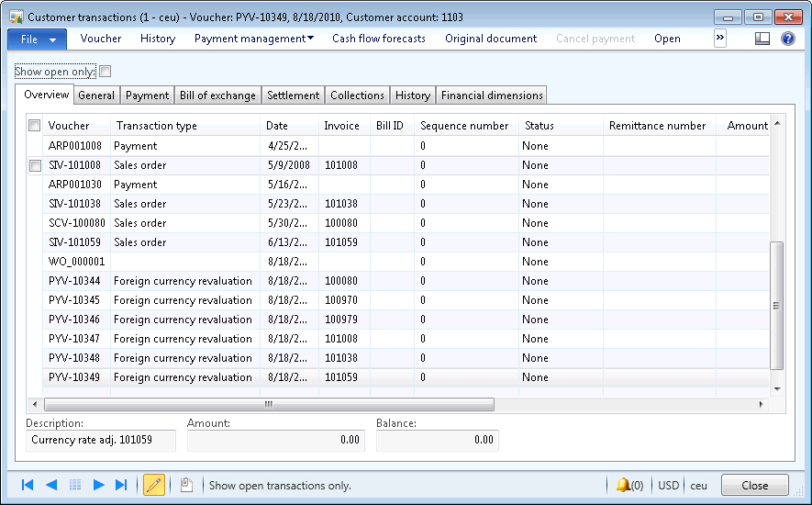Select the WO_000001 voucher cell

coord(77,262)
